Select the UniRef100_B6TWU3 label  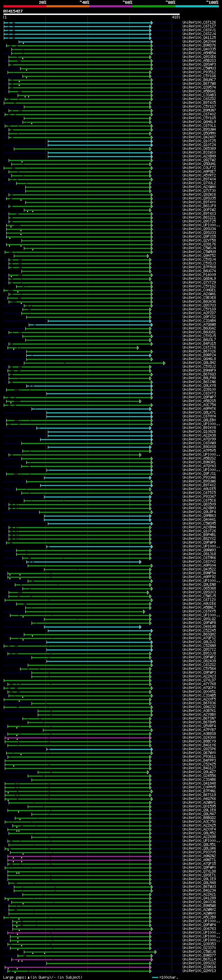199,886
